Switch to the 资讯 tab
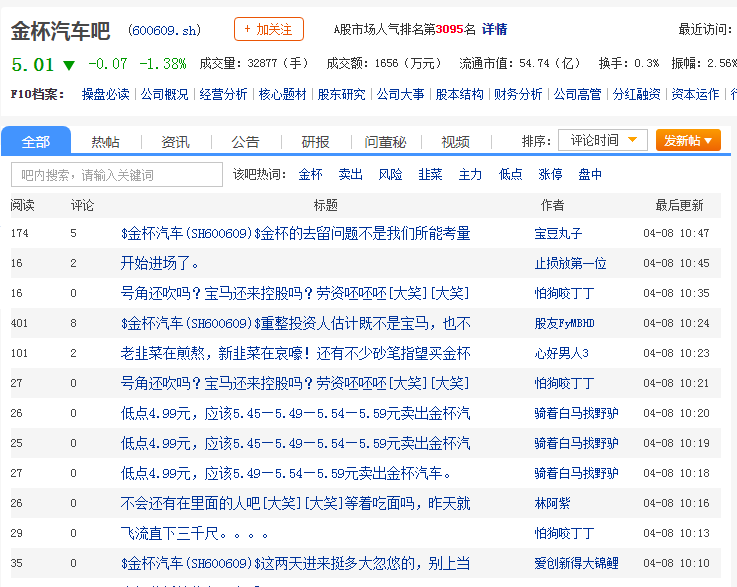The width and height of the screenshot is (737, 587). point(175,141)
